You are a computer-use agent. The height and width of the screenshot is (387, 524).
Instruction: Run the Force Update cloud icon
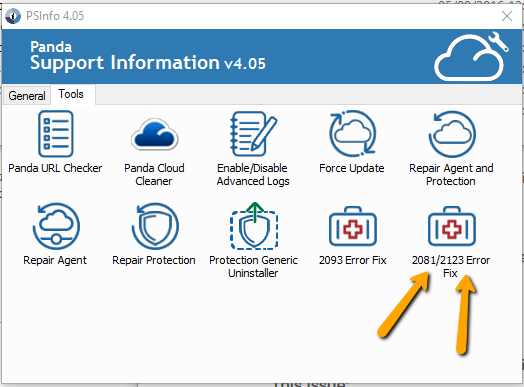pyautogui.click(x=352, y=134)
